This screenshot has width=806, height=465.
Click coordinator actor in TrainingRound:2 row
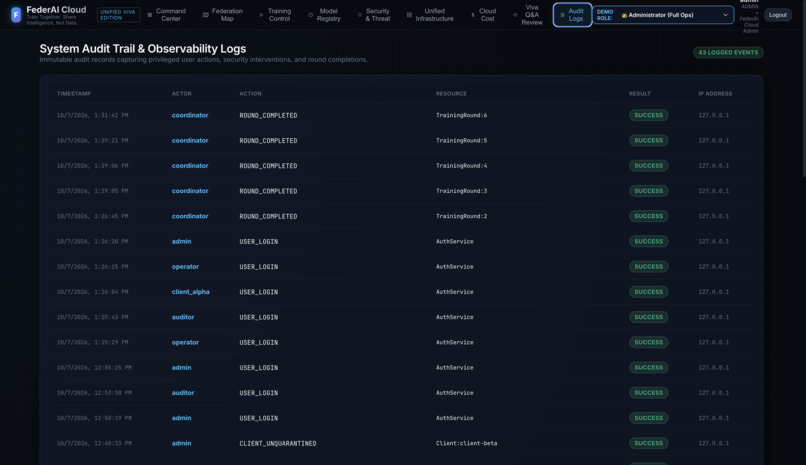[190, 216]
